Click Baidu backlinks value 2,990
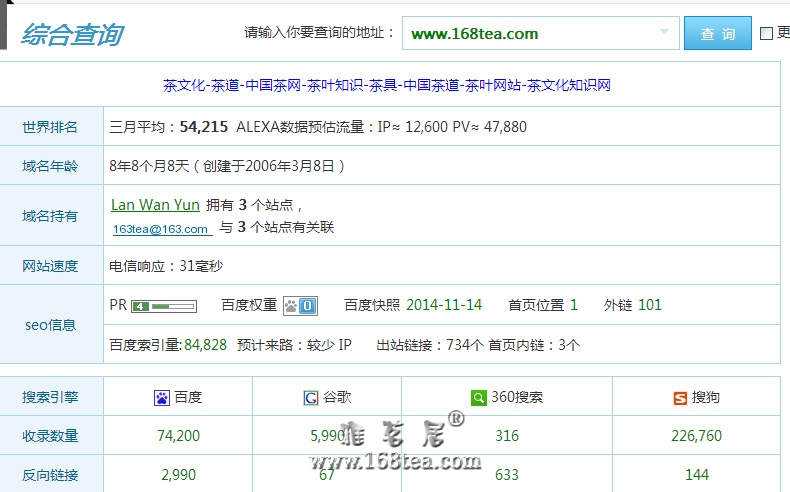790x492 pixels. coord(178,474)
